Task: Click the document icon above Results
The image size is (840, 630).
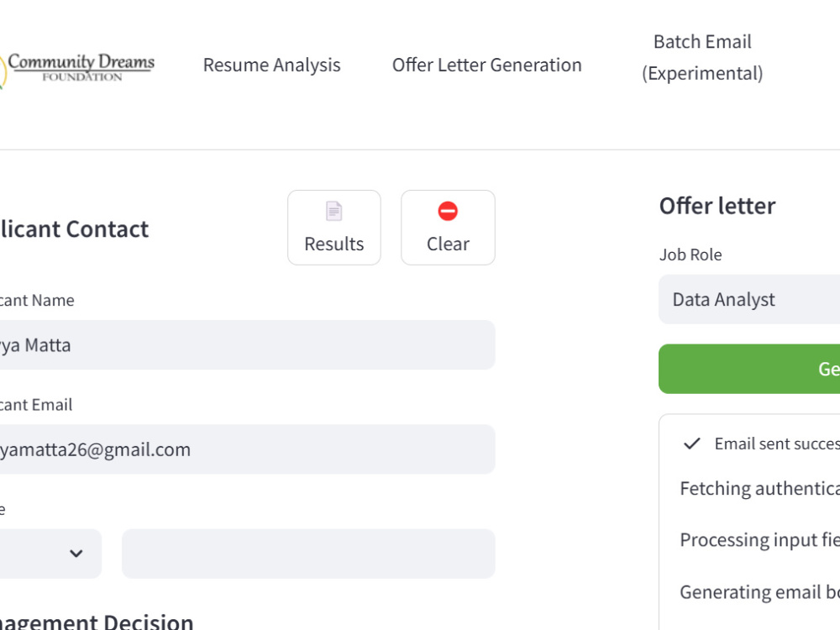Action: coord(333,211)
